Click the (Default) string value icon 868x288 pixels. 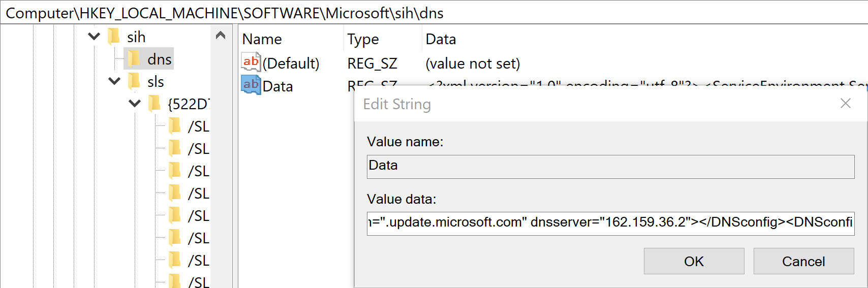coord(251,62)
